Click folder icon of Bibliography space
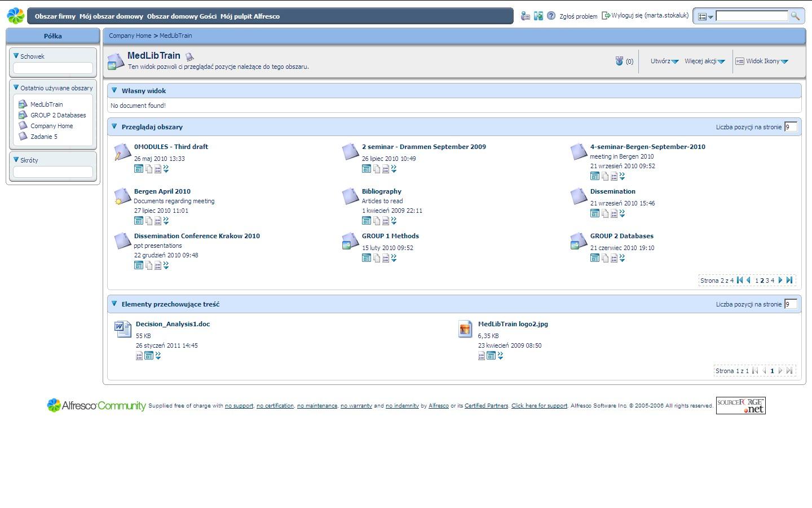 351,196
